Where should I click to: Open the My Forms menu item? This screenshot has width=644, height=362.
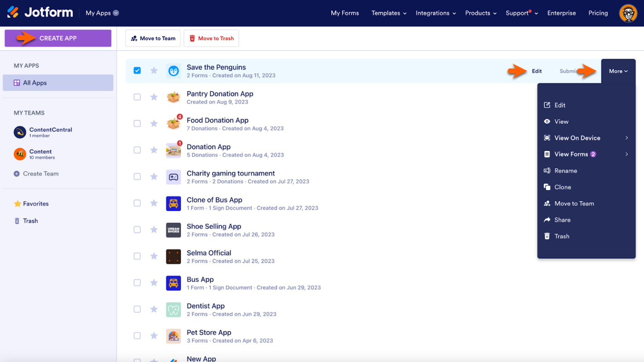coord(345,13)
